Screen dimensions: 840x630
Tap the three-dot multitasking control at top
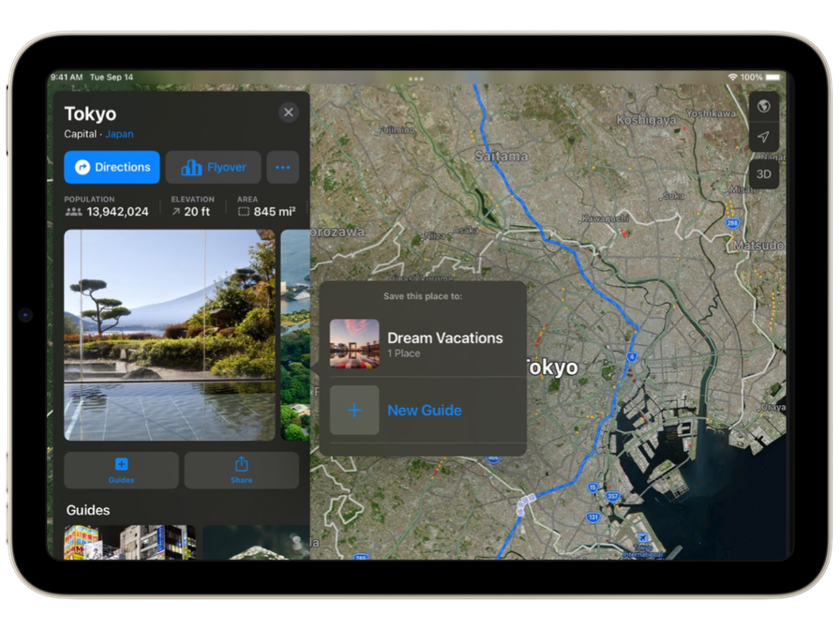416,78
